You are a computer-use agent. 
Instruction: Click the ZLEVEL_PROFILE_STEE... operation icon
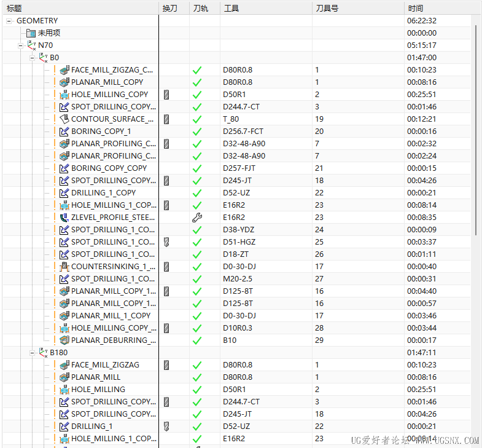[x=64, y=218]
